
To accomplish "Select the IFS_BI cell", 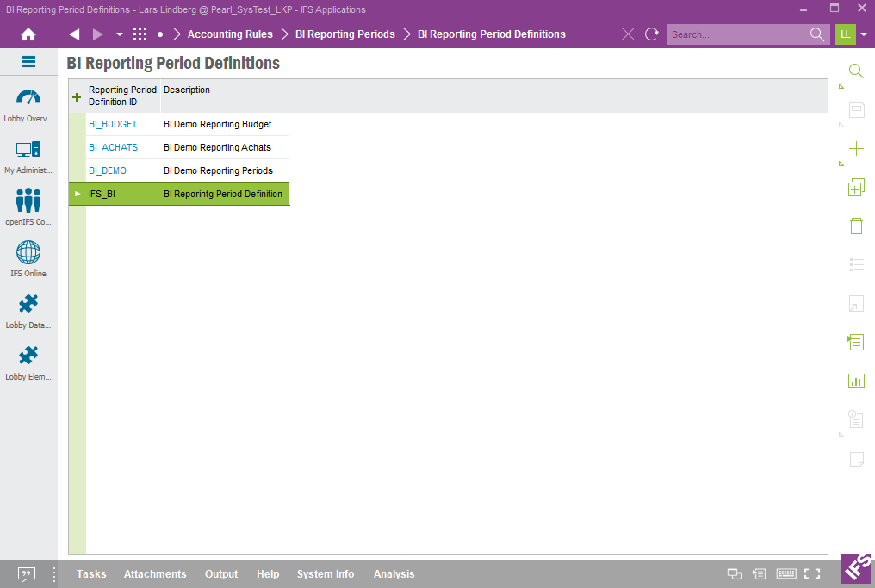I will (123, 195).
